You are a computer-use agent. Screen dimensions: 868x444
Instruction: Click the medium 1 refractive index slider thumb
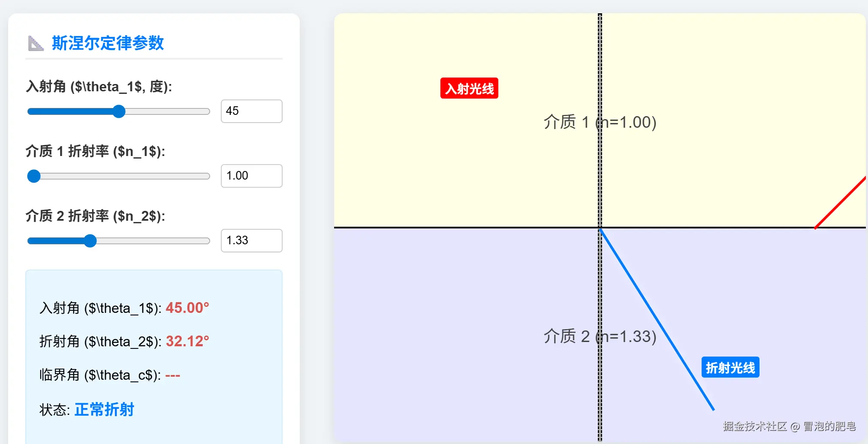click(x=34, y=176)
